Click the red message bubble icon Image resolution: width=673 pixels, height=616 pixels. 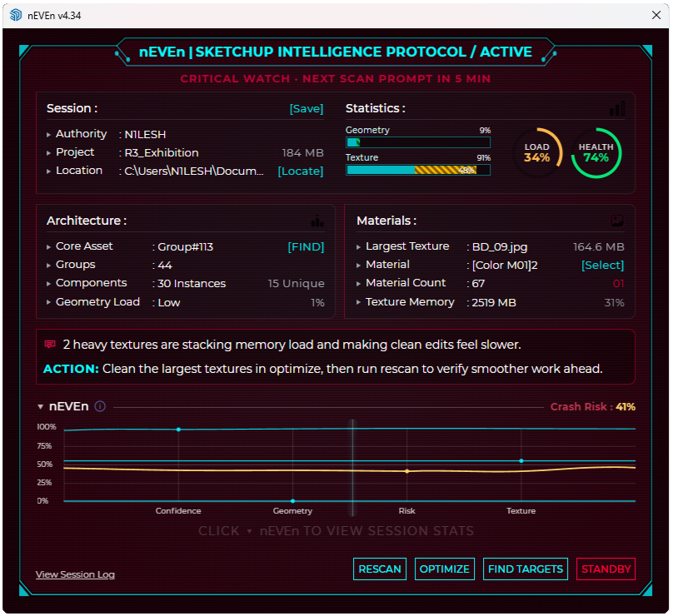coord(50,344)
